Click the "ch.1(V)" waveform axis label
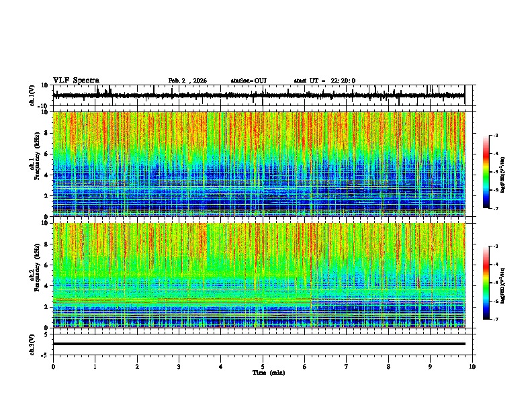 pos(32,95)
